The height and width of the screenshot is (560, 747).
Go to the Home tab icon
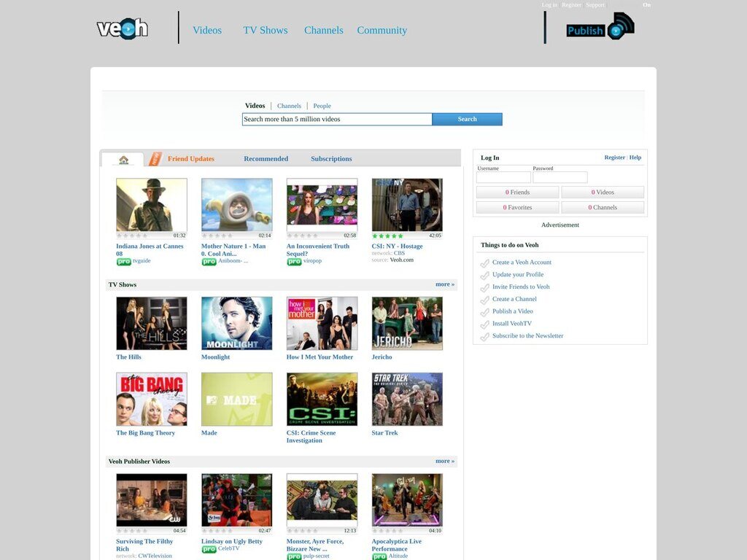[x=123, y=160]
